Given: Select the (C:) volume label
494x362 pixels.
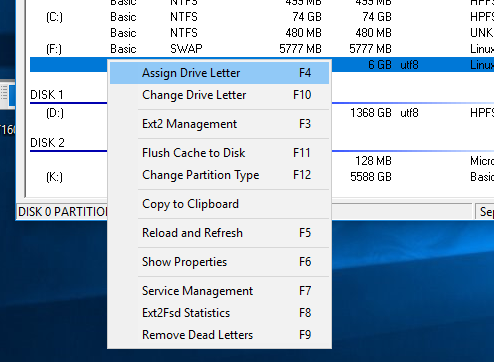Looking at the screenshot, I should [54, 17].
